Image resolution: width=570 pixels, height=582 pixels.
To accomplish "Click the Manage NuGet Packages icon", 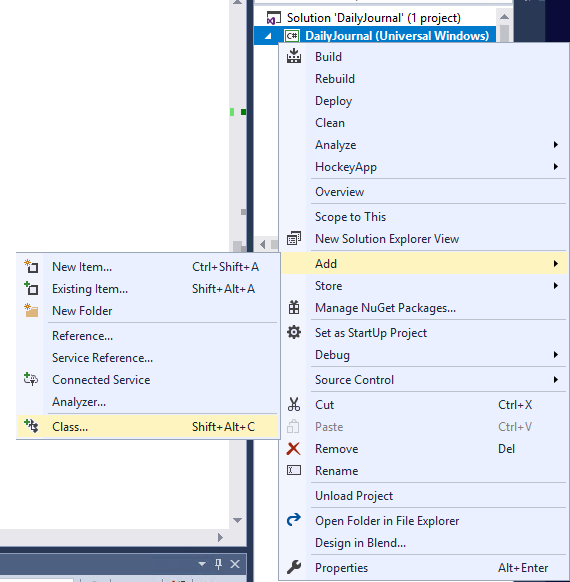I will tap(294, 308).
